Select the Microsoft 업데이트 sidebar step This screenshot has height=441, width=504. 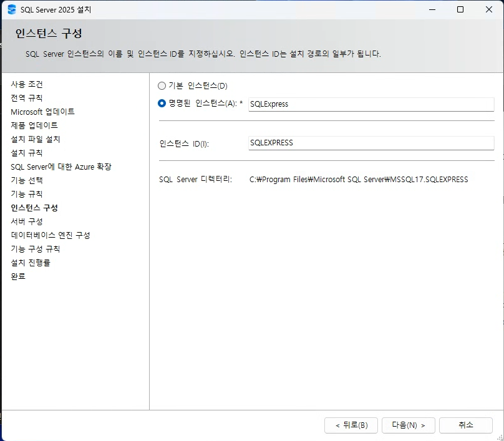(42, 112)
